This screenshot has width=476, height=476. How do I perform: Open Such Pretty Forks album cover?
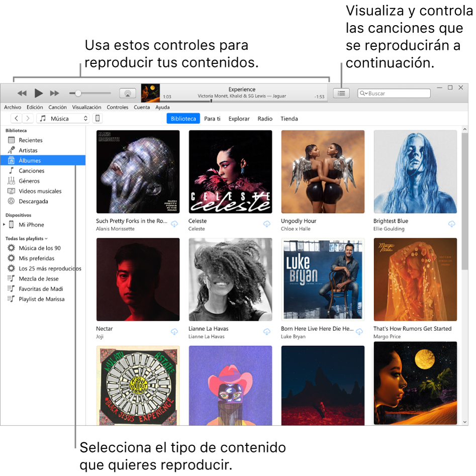coord(138,172)
